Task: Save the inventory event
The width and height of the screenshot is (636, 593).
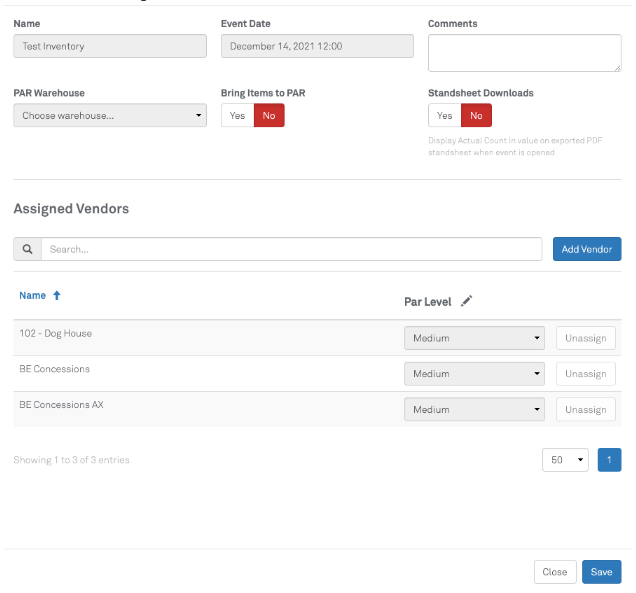Action: coord(601,572)
